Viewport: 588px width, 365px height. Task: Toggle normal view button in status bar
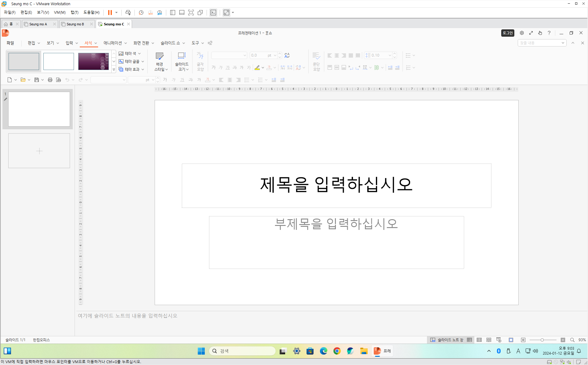(469, 340)
